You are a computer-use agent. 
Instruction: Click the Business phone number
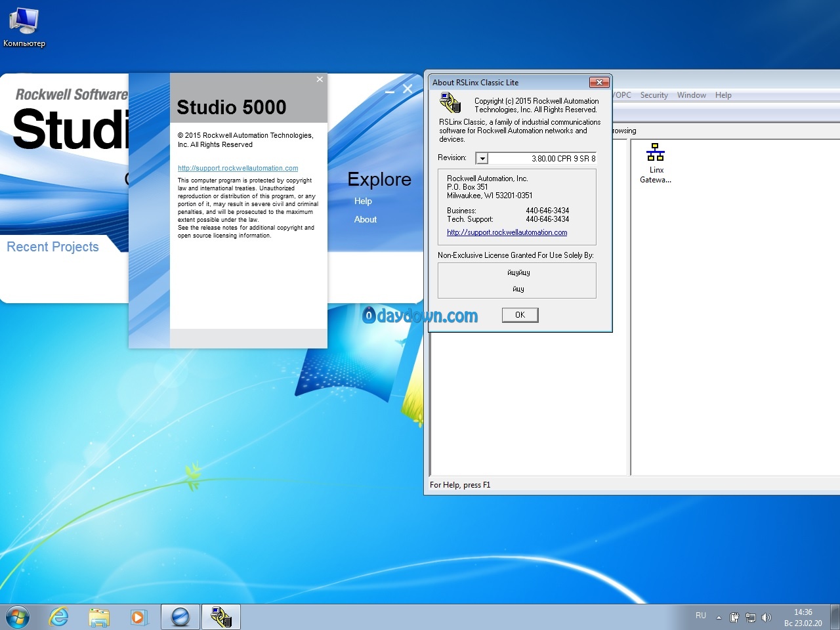pyautogui.click(x=547, y=211)
